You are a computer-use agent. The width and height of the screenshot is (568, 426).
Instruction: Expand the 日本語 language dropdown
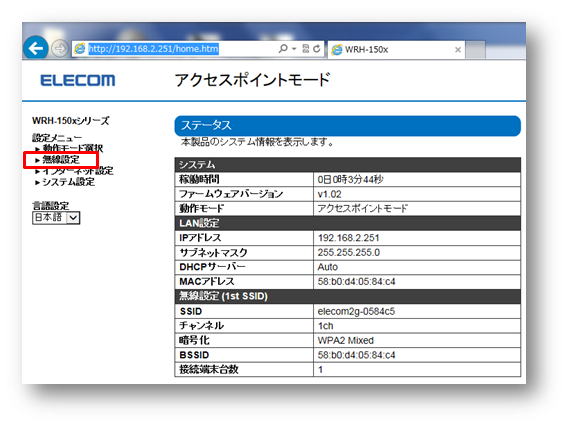coord(56,218)
